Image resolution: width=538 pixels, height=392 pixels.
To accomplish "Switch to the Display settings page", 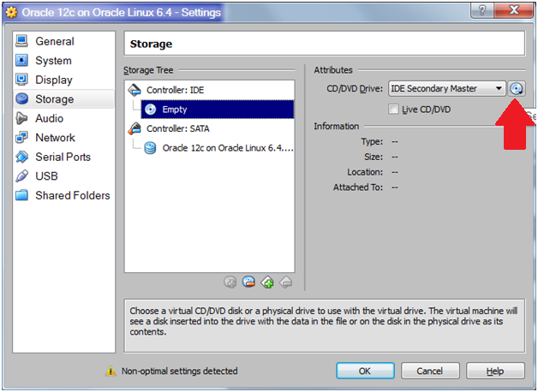I will click(x=54, y=80).
